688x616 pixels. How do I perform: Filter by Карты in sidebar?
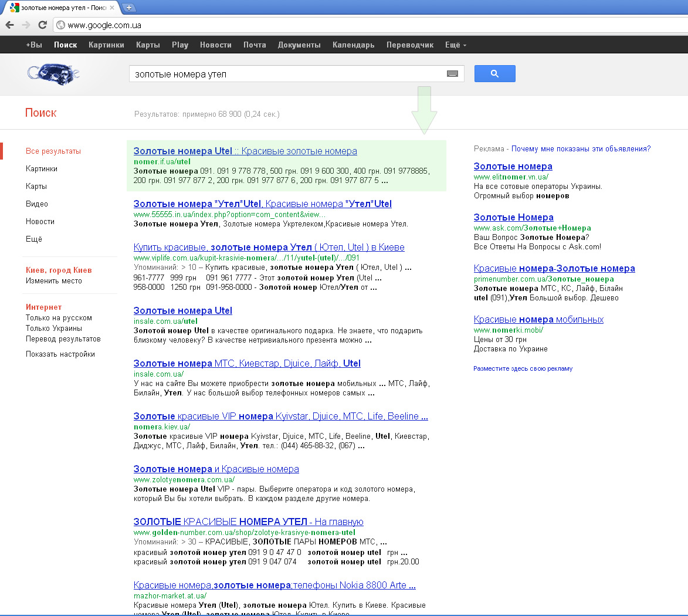tap(36, 186)
